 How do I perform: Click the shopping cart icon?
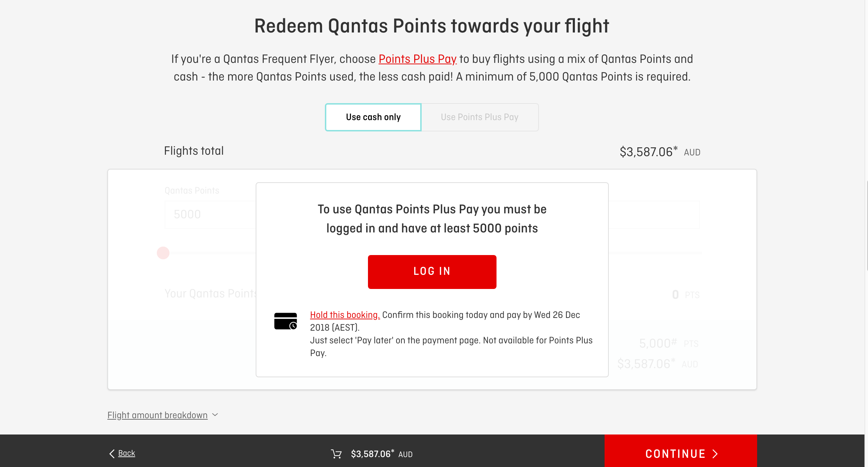click(x=336, y=454)
